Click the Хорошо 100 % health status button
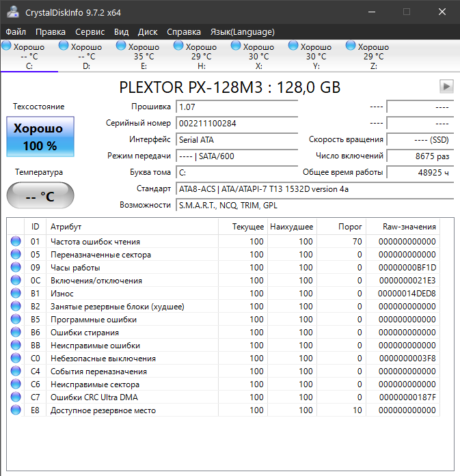This screenshot has width=460, height=476. [40, 137]
